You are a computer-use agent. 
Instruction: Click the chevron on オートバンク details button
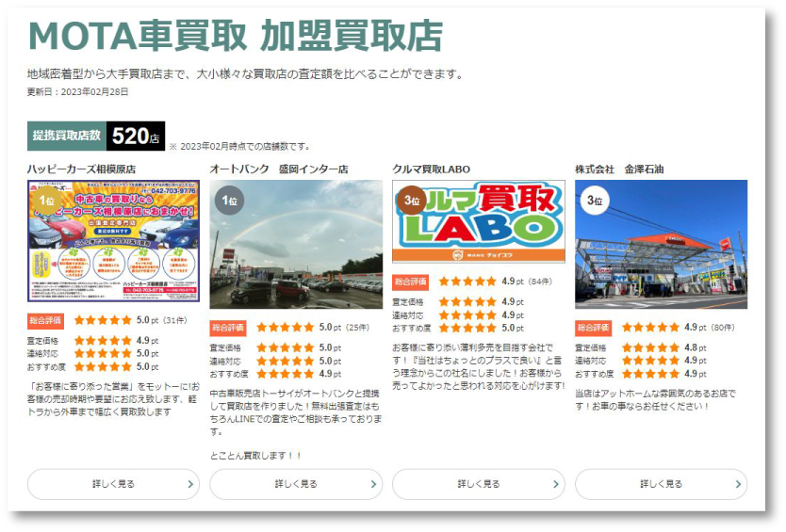click(373, 484)
